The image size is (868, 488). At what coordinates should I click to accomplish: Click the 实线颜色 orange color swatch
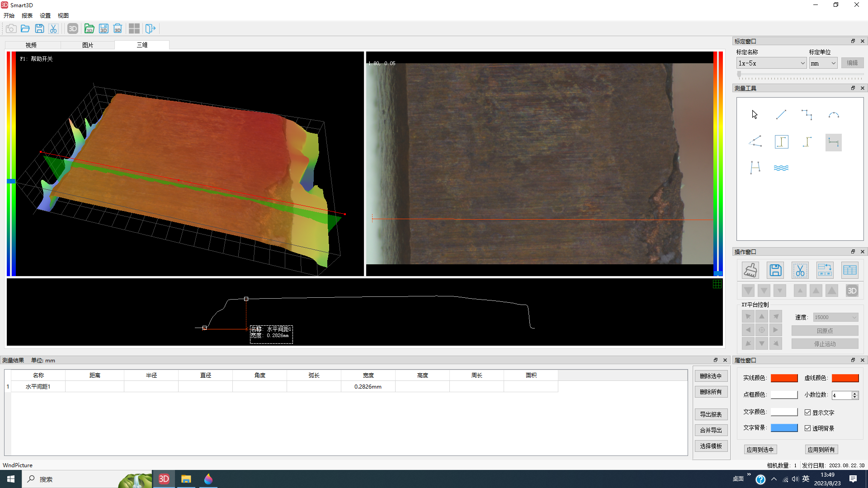[784, 378]
